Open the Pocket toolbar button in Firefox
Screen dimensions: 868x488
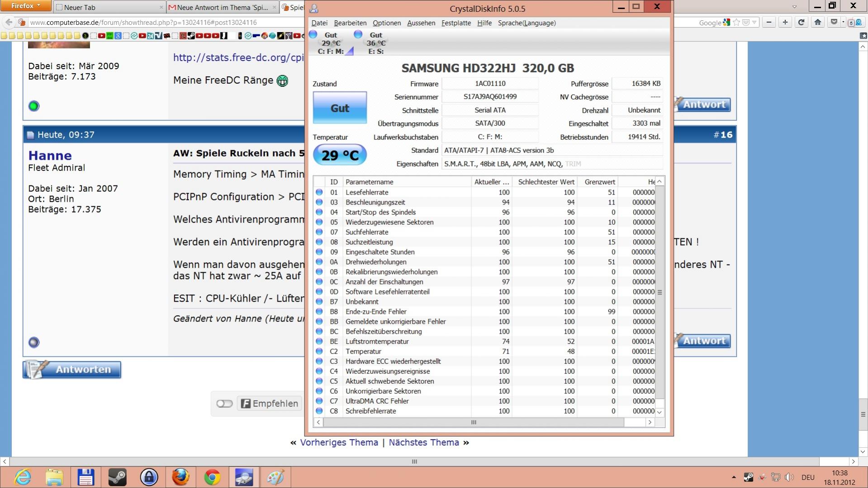[834, 22]
